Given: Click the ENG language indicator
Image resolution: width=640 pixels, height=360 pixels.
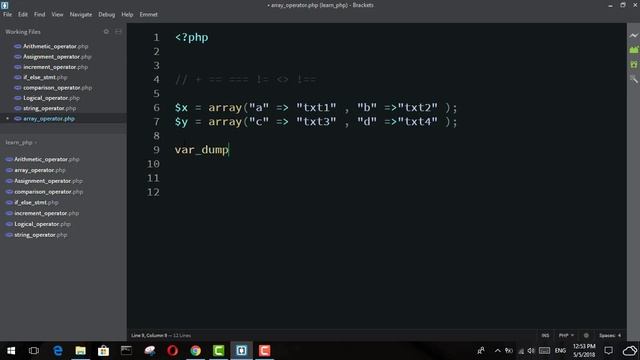Looking at the screenshot, I should 560,351.
